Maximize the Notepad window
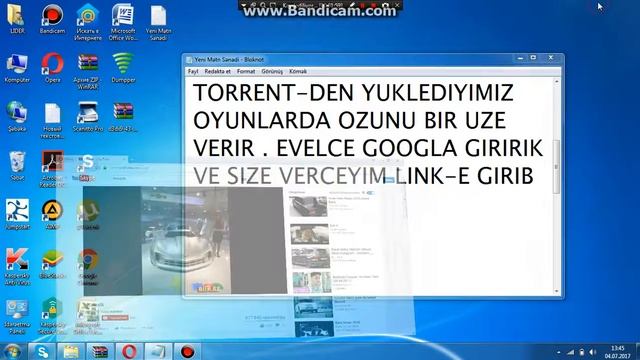The height and width of the screenshot is (360, 640). (x=533, y=58)
